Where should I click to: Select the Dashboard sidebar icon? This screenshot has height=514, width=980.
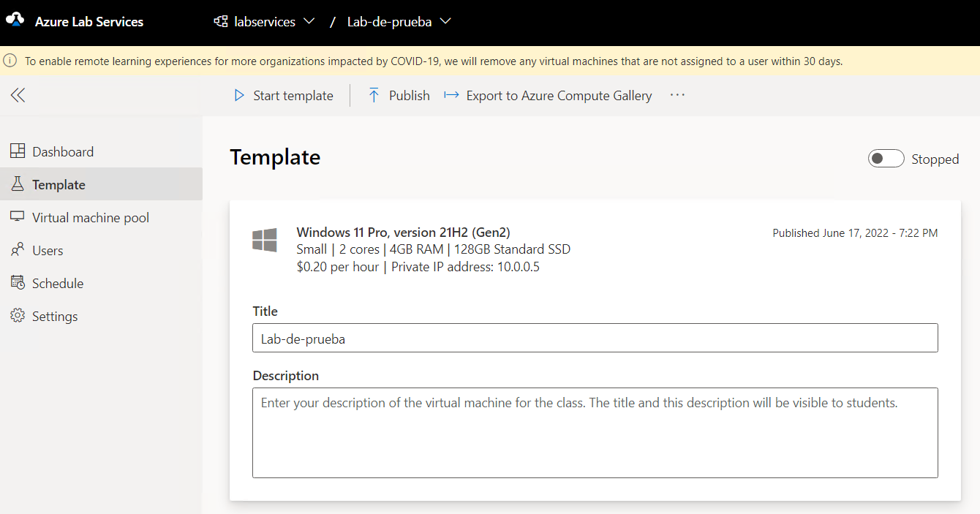[18, 151]
